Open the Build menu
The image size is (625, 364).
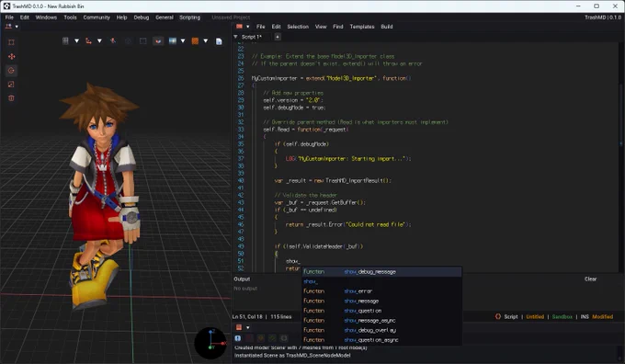pyautogui.click(x=387, y=27)
